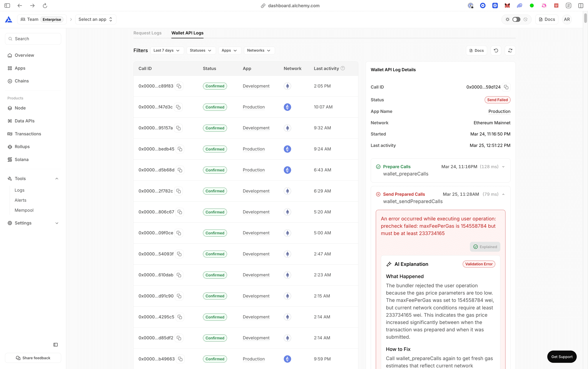The width and height of the screenshot is (588, 369).
Task: Toggle dark mode with the theme switch
Action: [516, 19]
